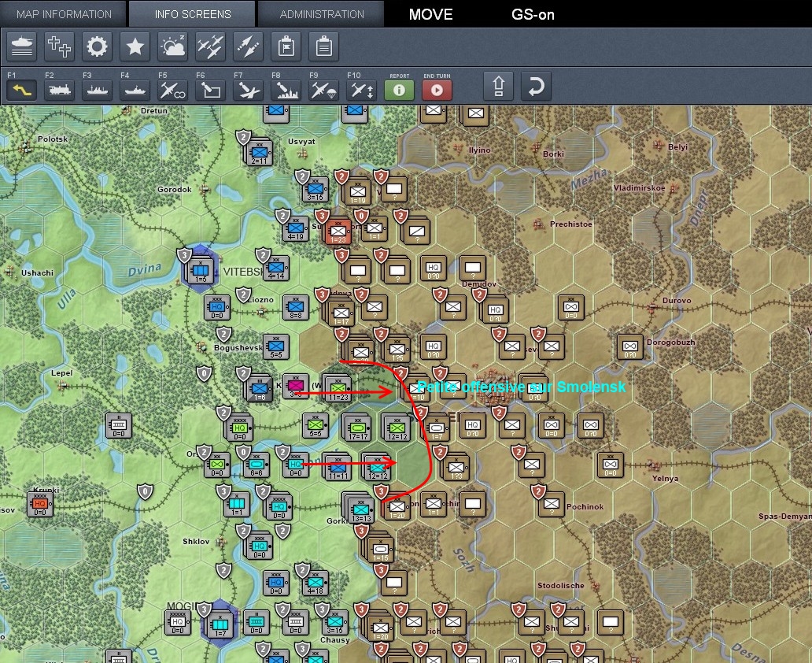Open the Info Screens tab
812x663 pixels.
tap(193, 14)
